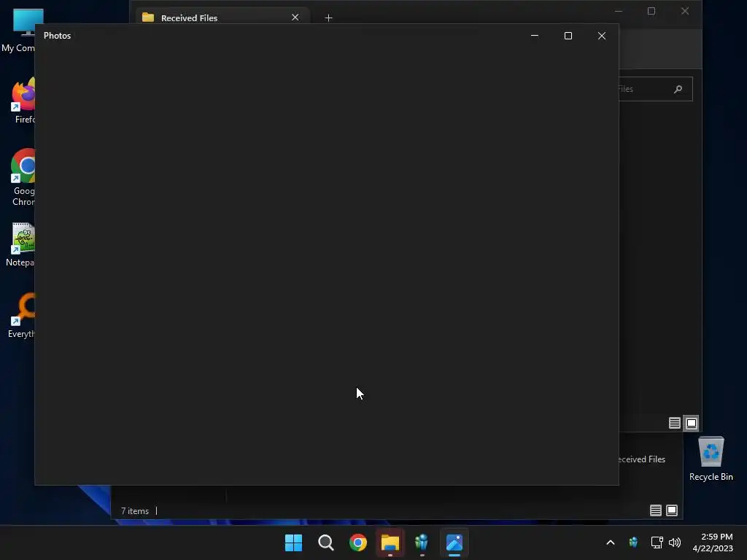Click the Photos title bar label

[57, 36]
